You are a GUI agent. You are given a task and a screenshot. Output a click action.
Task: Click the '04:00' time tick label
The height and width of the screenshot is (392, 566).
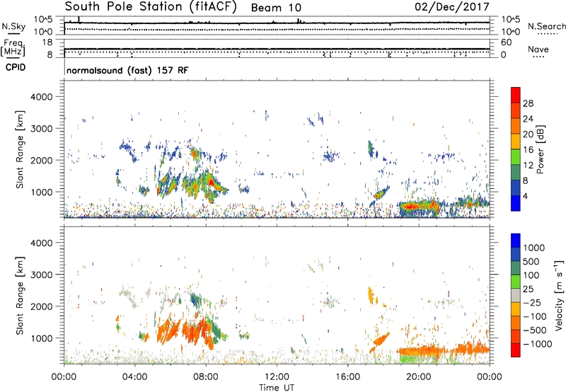coord(134,377)
